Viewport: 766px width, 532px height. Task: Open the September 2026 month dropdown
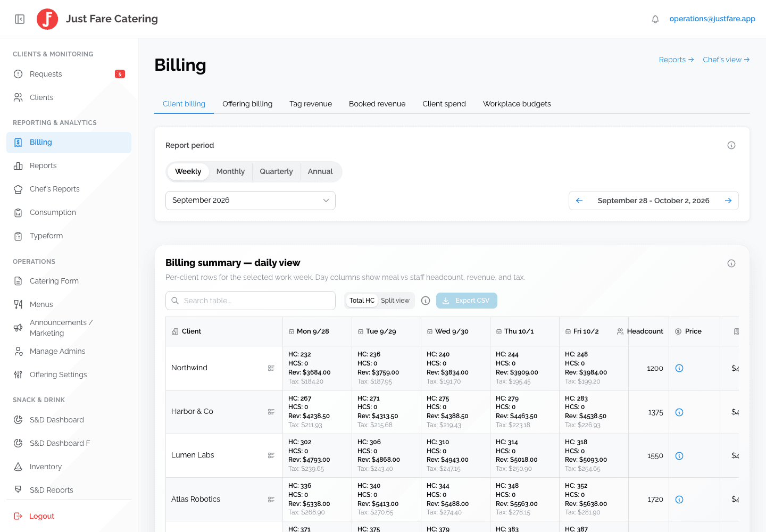click(x=251, y=201)
